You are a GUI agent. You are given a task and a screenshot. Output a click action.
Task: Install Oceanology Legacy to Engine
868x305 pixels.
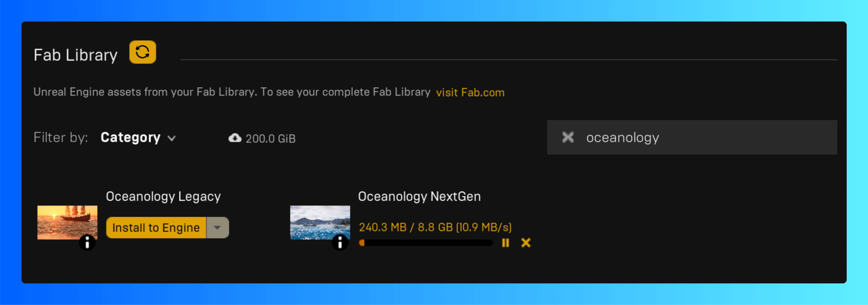(156, 228)
